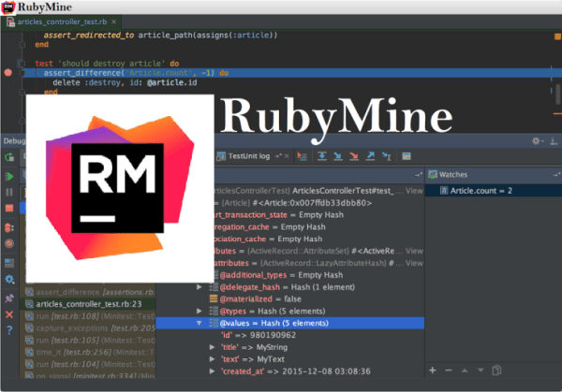562x392 pixels.
Task: Expand the 'title' => MyString entry
Action: 212,347
